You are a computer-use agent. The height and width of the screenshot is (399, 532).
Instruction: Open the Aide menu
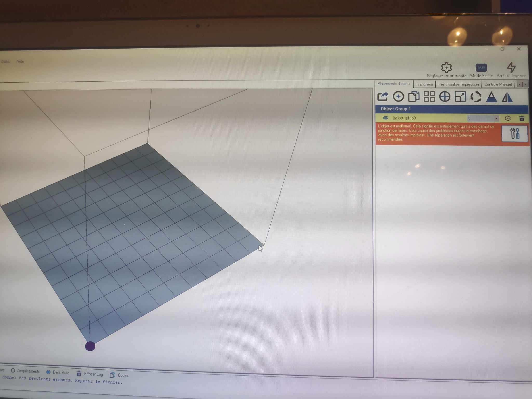tap(20, 61)
